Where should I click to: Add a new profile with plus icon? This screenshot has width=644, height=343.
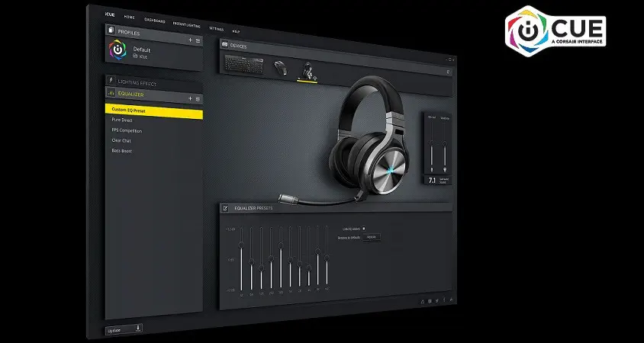pyautogui.click(x=190, y=40)
